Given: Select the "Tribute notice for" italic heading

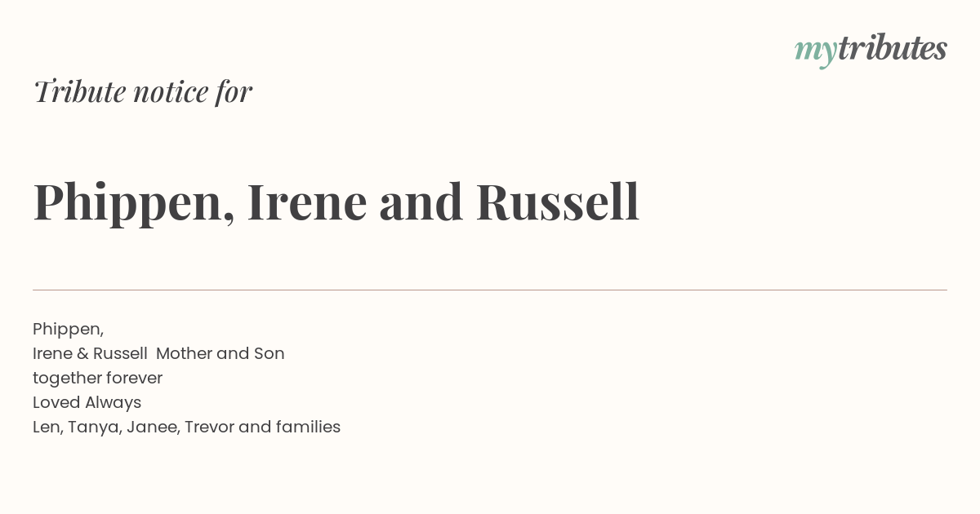Looking at the screenshot, I should pos(143,91).
